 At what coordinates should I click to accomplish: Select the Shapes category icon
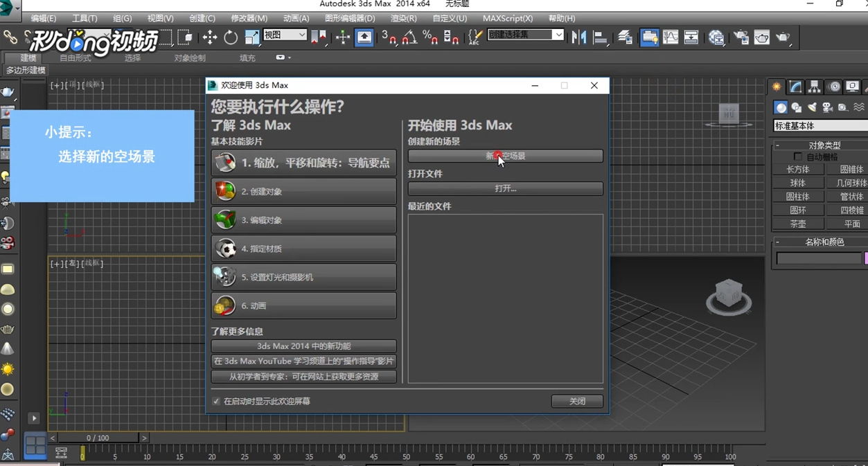coord(797,107)
